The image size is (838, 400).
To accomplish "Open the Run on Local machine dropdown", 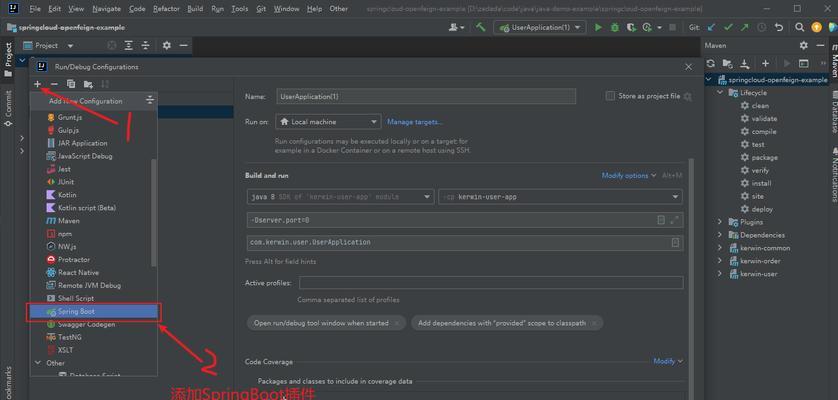I will [328, 122].
